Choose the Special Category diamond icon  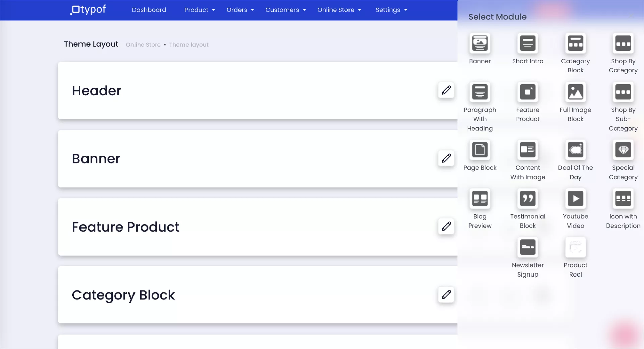click(623, 150)
